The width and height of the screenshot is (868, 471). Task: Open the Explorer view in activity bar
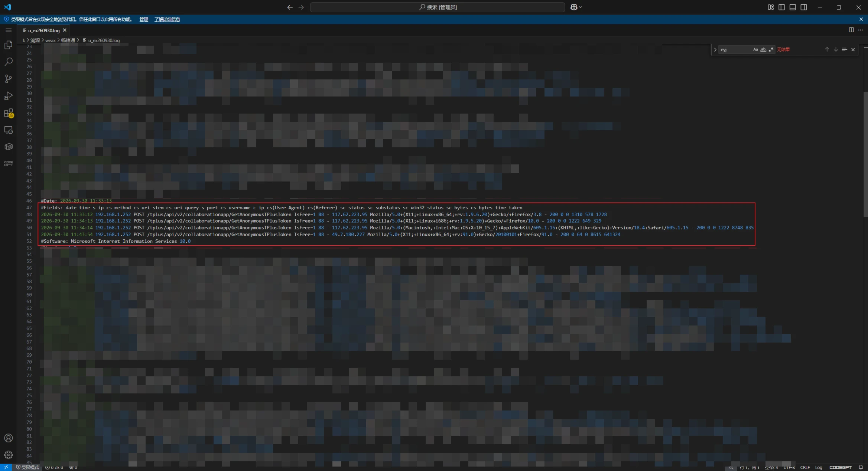coord(8,45)
